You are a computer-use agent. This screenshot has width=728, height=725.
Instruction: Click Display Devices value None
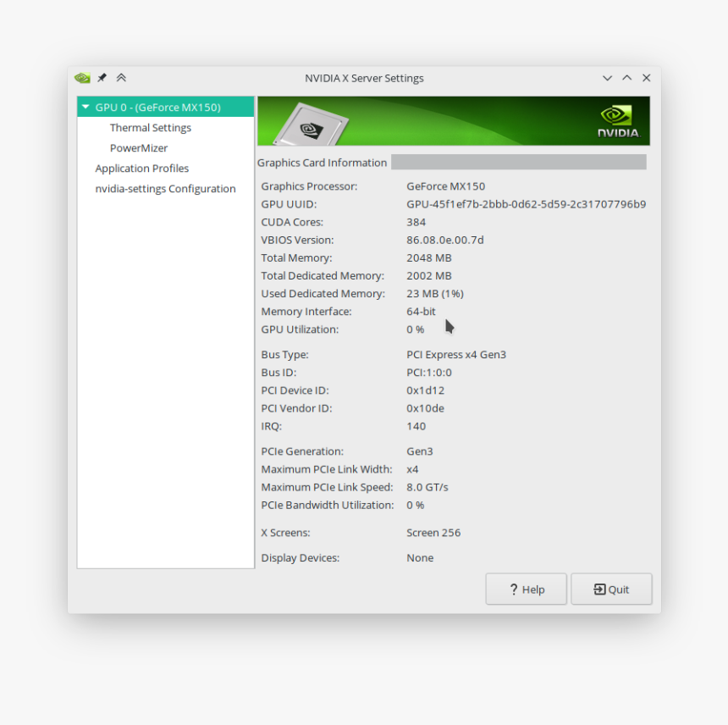coord(420,558)
